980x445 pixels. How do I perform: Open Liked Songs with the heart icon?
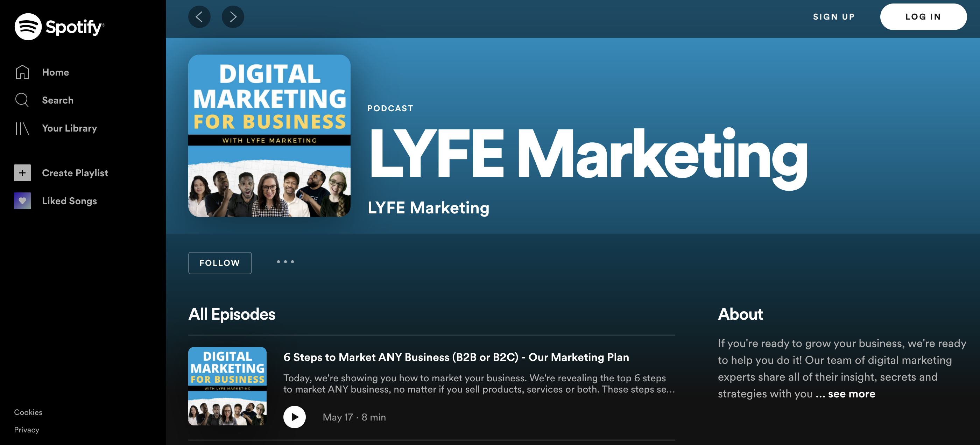(22, 201)
